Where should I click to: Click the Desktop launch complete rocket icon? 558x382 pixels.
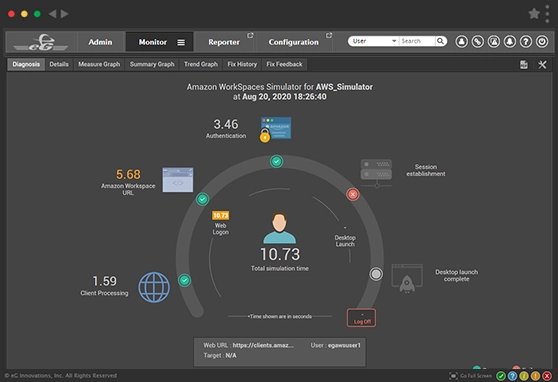407,278
